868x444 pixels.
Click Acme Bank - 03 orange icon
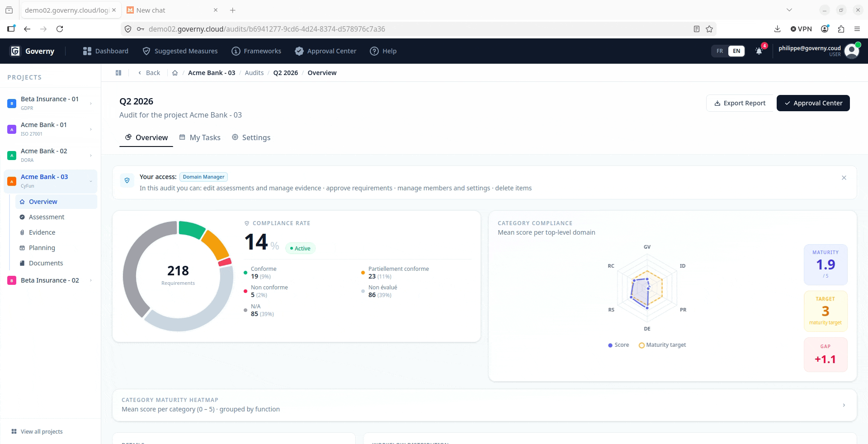[x=12, y=181]
